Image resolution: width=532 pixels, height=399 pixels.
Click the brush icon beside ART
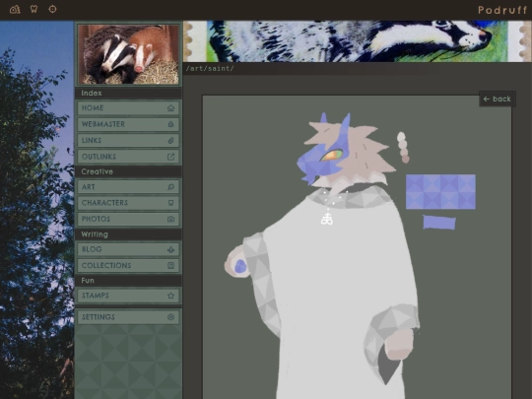tap(170, 187)
